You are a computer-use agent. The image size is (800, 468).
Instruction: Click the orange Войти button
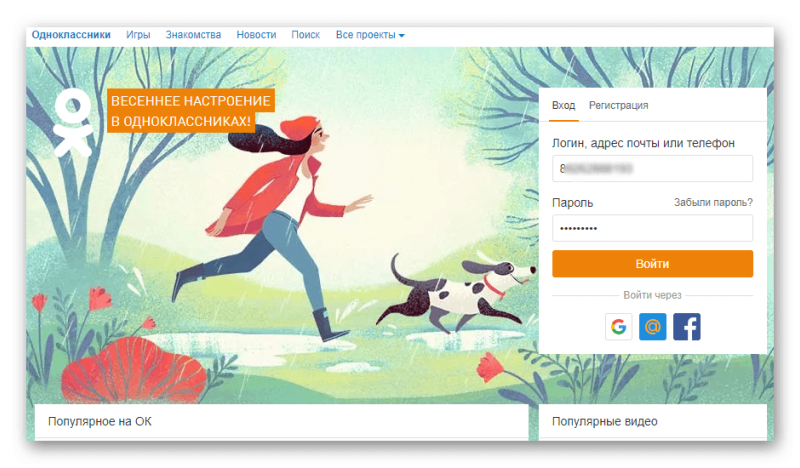tap(653, 264)
